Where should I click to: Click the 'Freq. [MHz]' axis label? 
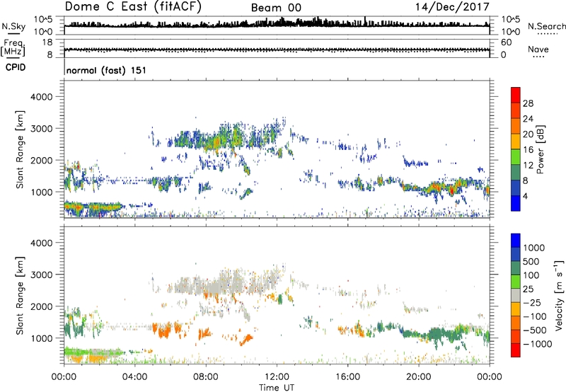pos(13,48)
